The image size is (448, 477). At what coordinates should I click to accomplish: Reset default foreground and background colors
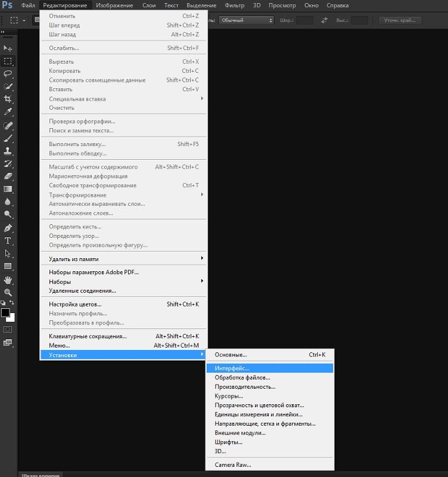click(x=3, y=303)
